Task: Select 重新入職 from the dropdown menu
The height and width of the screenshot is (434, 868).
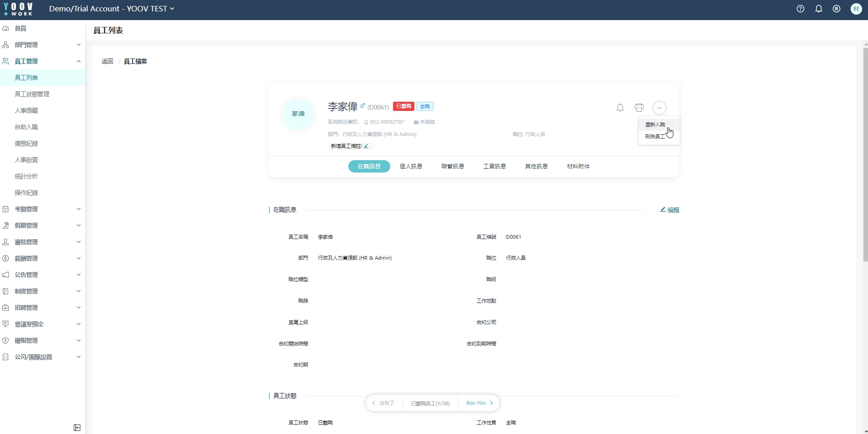Action: (655, 125)
